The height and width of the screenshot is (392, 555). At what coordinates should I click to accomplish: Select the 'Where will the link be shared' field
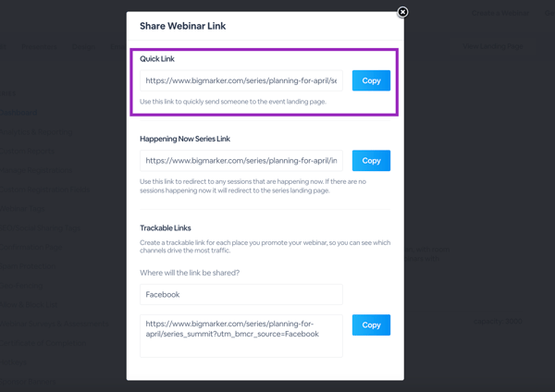[241, 294]
